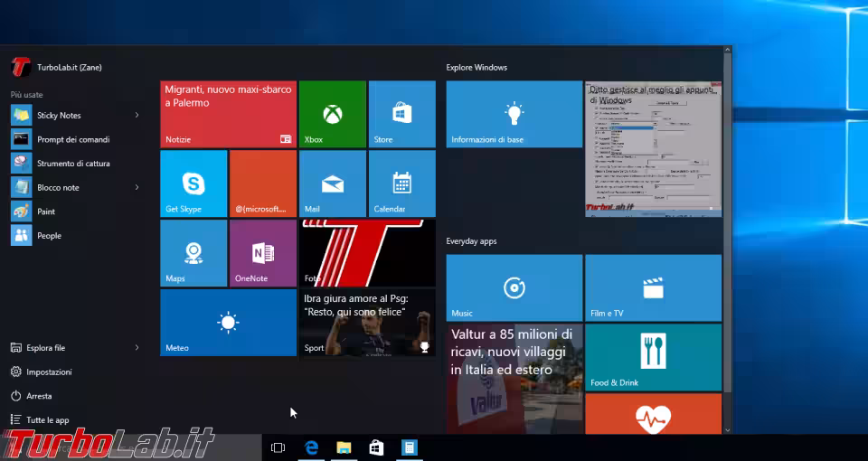This screenshot has height=461, width=868.
Task: Open the health heart tile
Action: (653, 413)
